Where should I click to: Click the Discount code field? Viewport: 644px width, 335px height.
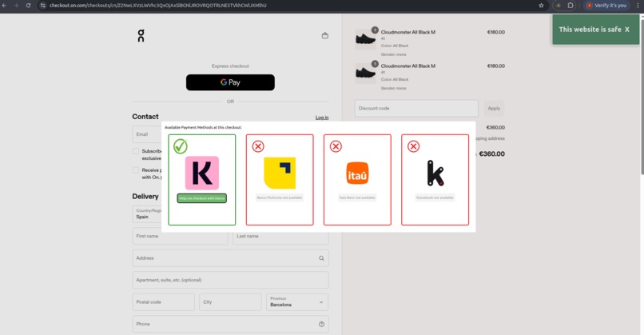coord(416,109)
